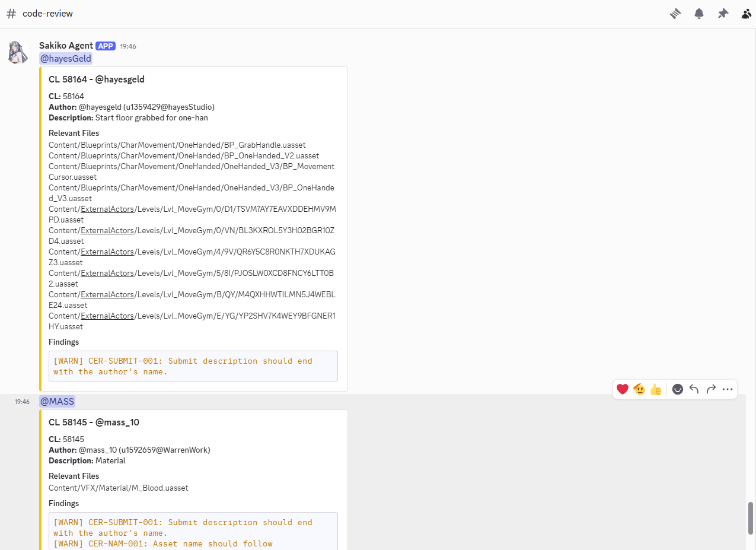Click embed title "CL 58164 - @hayesgeld"
Image resolution: width=756 pixels, height=550 pixels.
point(97,79)
